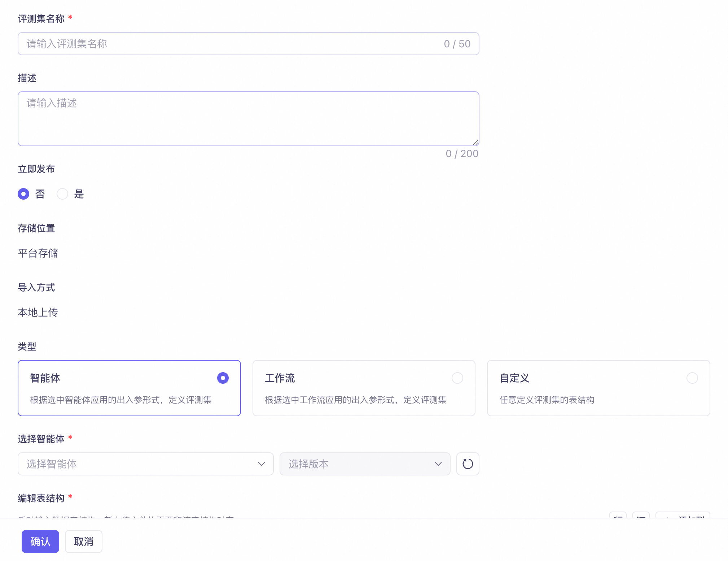Click chevron arrow of 选择版本 selector
This screenshot has width=728, height=561.
pos(438,464)
